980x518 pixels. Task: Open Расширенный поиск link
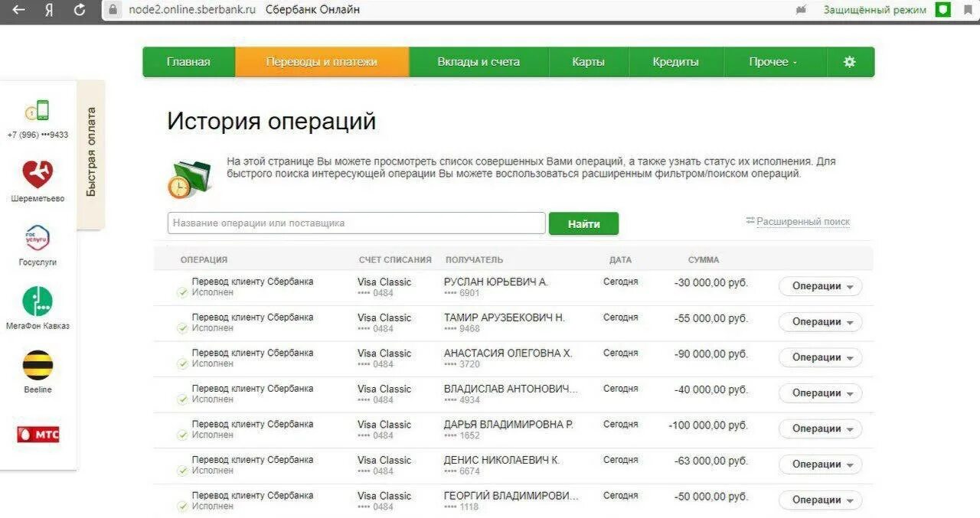tap(803, 222)
